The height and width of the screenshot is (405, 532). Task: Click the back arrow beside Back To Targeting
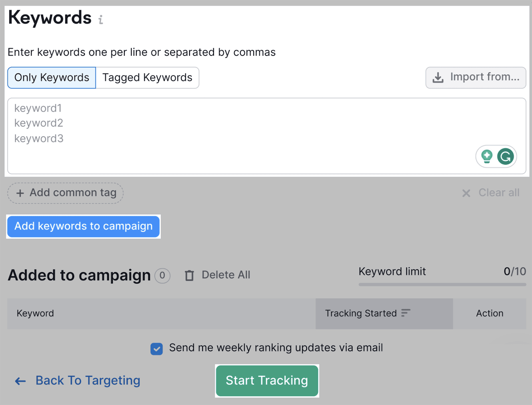[x=20, y=381]
